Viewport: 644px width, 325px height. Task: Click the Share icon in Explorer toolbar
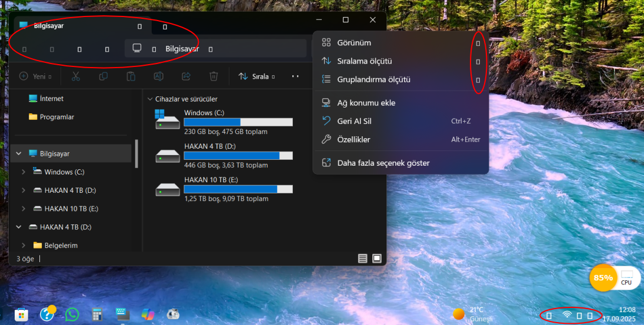(x=186, y=76)
